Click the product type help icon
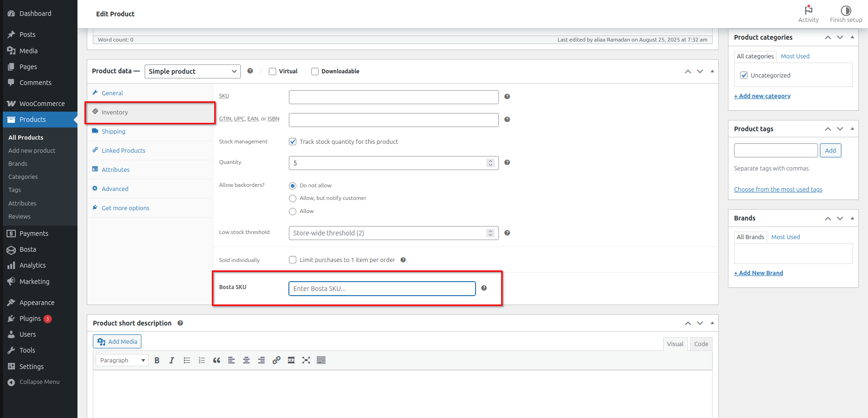This screenshot has width=868, height=418. pos(250,71)
